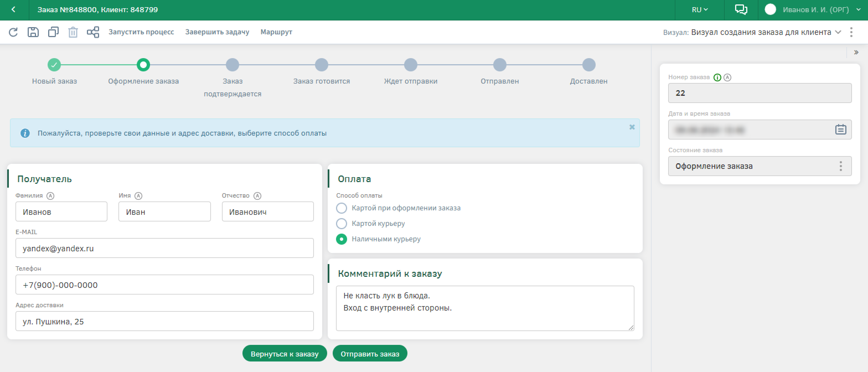
Task: Click info icon next to Номер заказа
Action: (x=717, y=77)
